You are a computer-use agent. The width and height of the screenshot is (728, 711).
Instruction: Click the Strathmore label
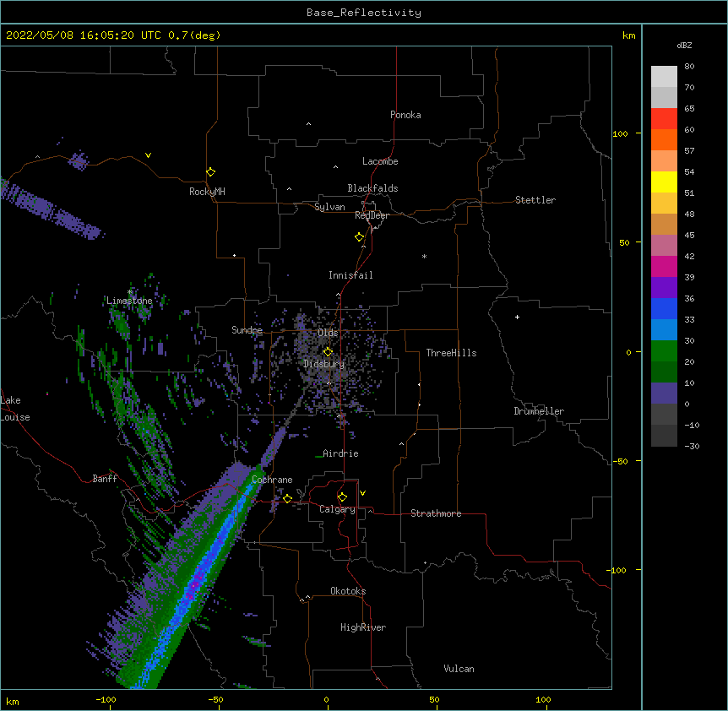click(x=436, y=513)
